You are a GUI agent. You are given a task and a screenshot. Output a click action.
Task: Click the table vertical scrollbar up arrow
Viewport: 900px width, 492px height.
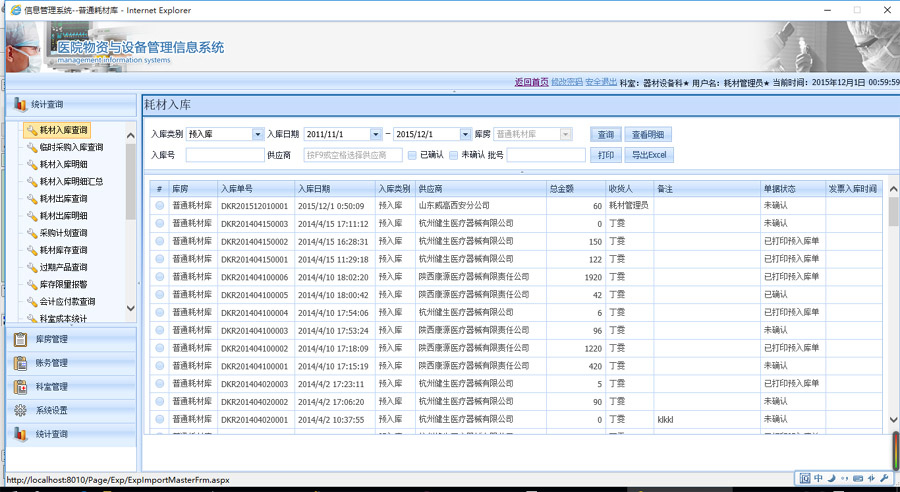pyautogui.click(x=893, y=189)
